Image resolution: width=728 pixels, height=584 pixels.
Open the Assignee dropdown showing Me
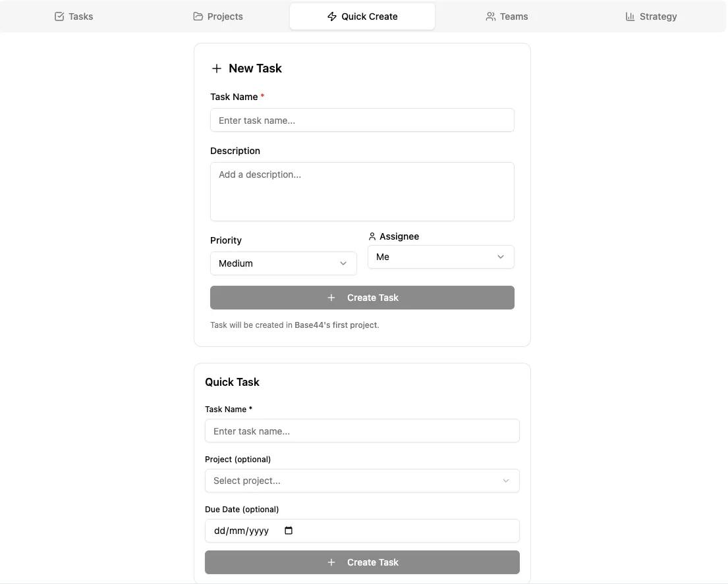coord(441,257)
